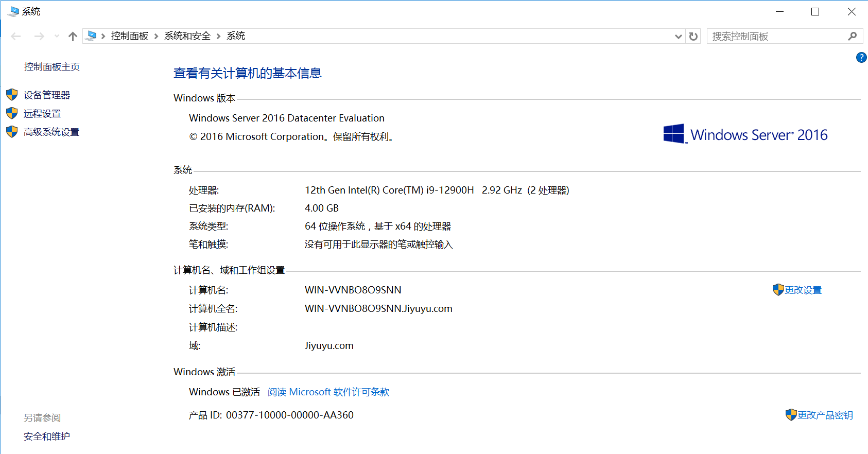Screen dimensions: 868x454
Task: Open the recent locations dropdown arrow
Action: pos(57,36)
